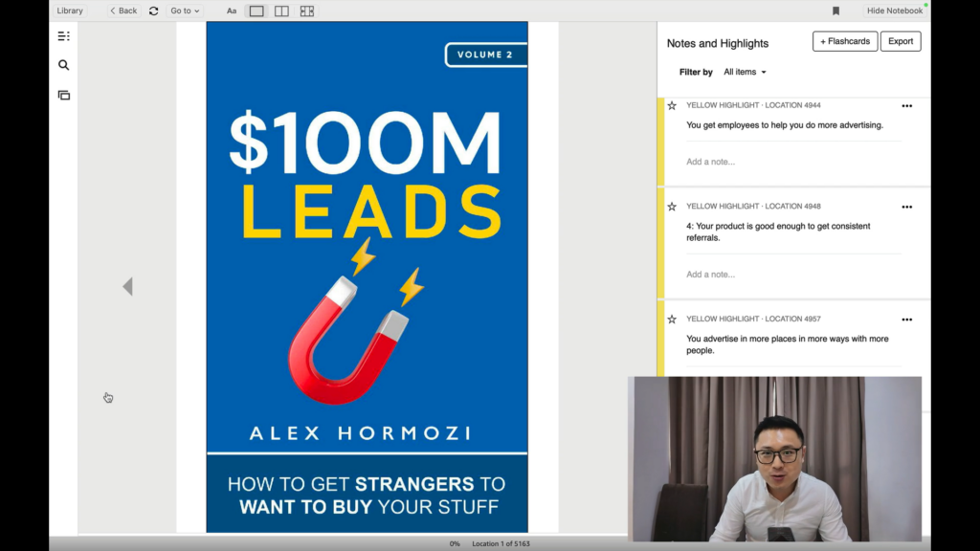This screenshot has height=551, width=980.
Task: Bookmark this page with bookmark icon
Action: 835,11
